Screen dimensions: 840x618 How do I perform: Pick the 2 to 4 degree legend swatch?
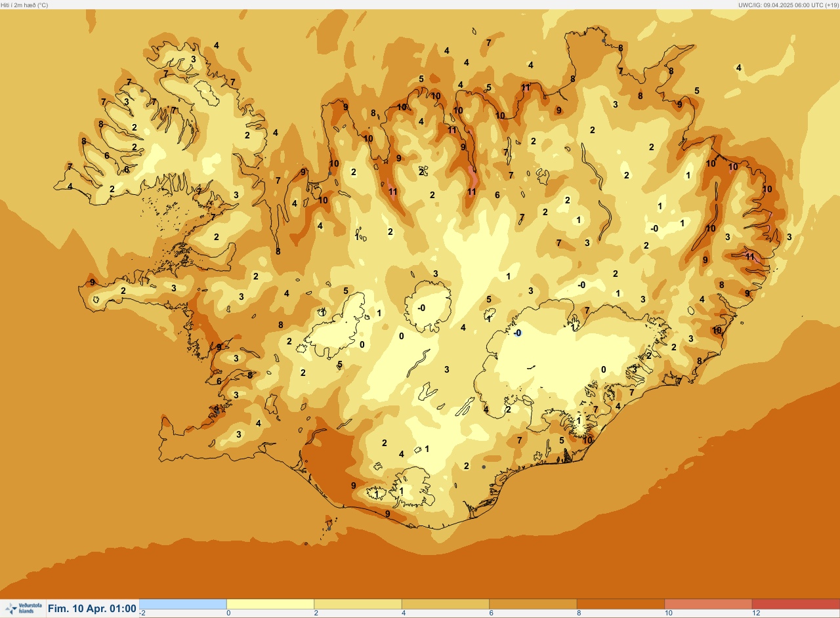pyautogui.click(x=358, y=604)
